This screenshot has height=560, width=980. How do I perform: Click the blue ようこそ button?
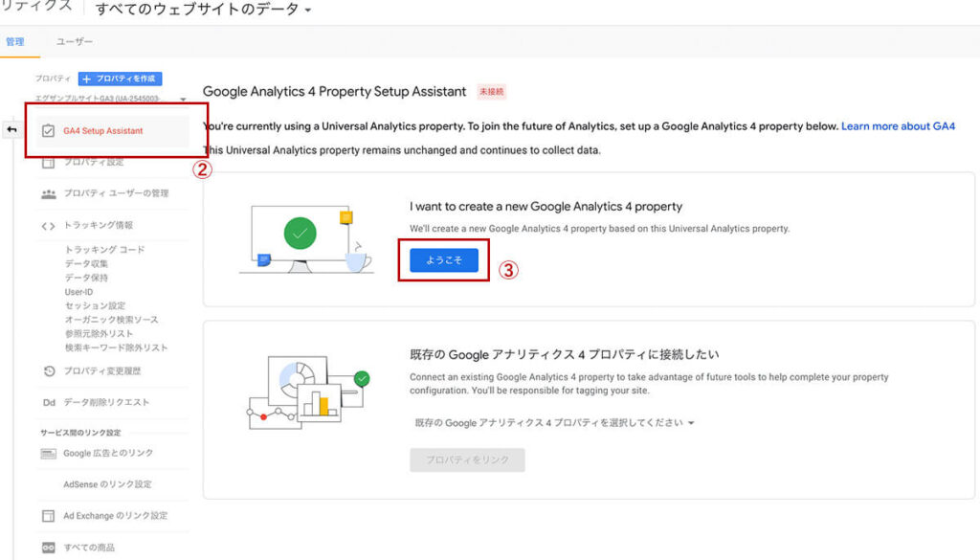[444, 260]
